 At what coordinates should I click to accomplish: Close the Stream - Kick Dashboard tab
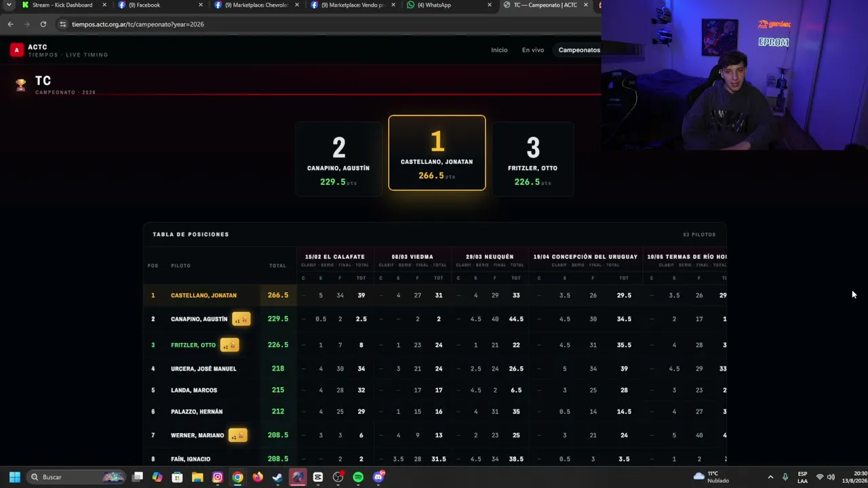click(104, 5)
